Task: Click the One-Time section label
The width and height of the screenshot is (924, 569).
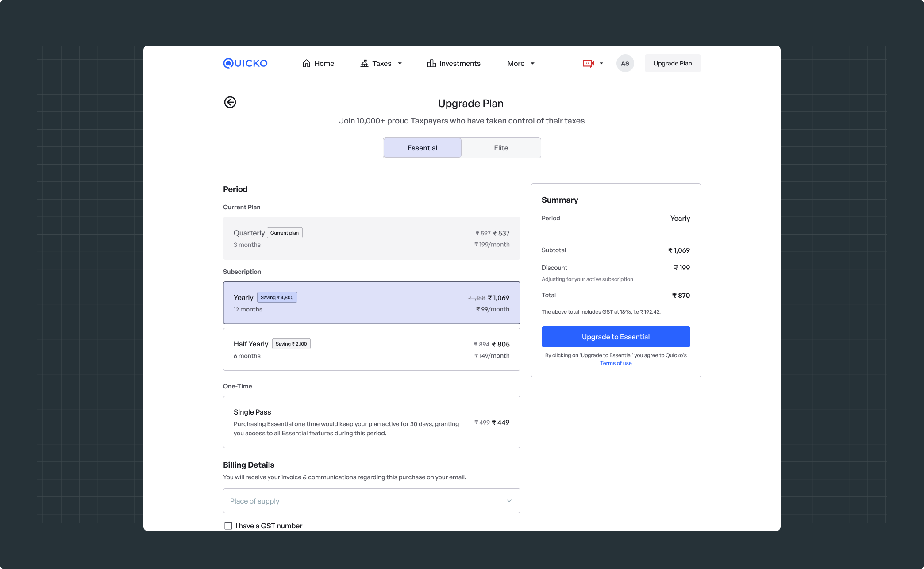Action: [x=238, y=386]
